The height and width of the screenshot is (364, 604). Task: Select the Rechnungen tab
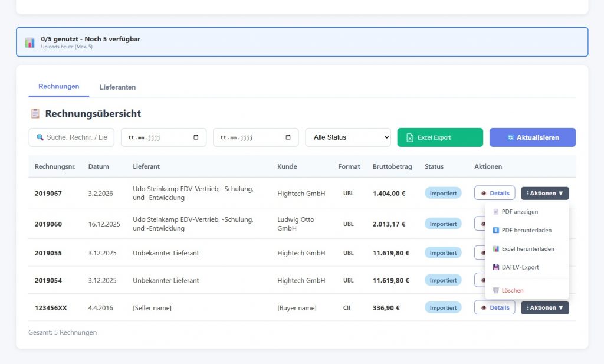pyautogui.click(x=58, y=86)
